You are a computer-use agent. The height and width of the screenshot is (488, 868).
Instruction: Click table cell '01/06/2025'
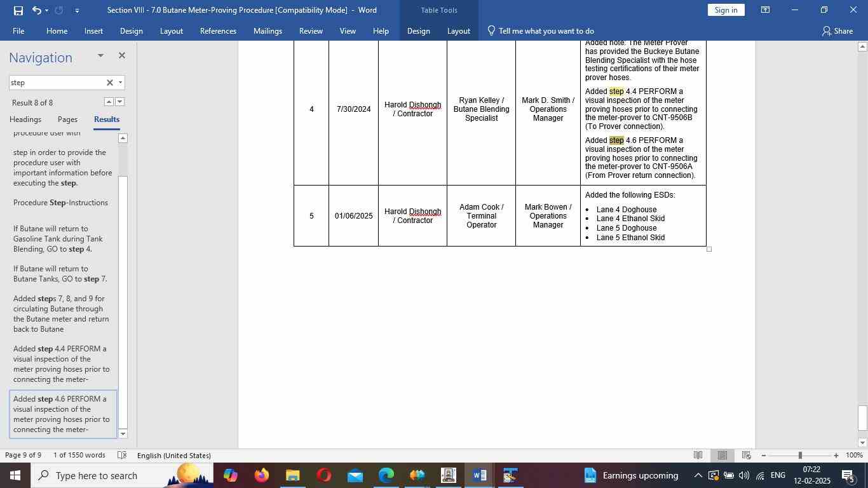353,216
